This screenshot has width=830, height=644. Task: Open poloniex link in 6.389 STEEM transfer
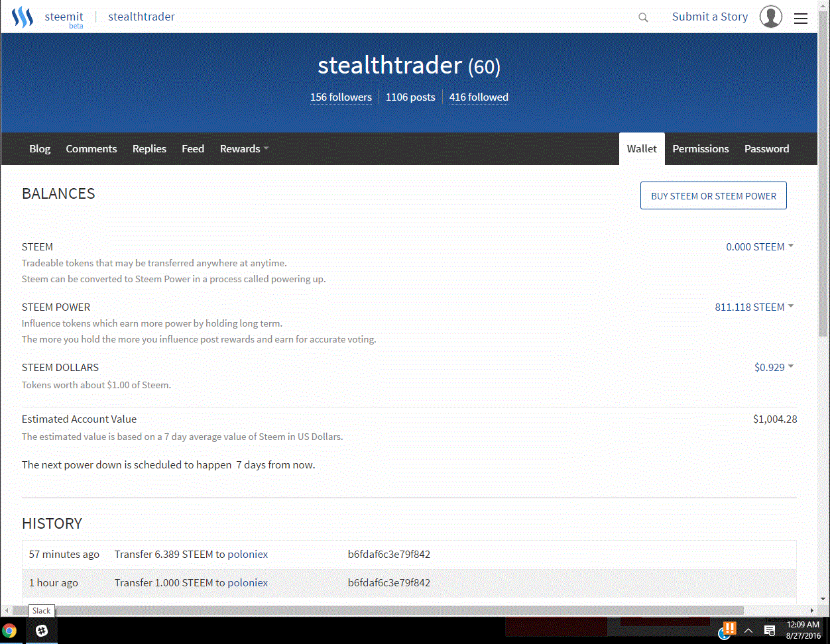[x=248, y=554]
